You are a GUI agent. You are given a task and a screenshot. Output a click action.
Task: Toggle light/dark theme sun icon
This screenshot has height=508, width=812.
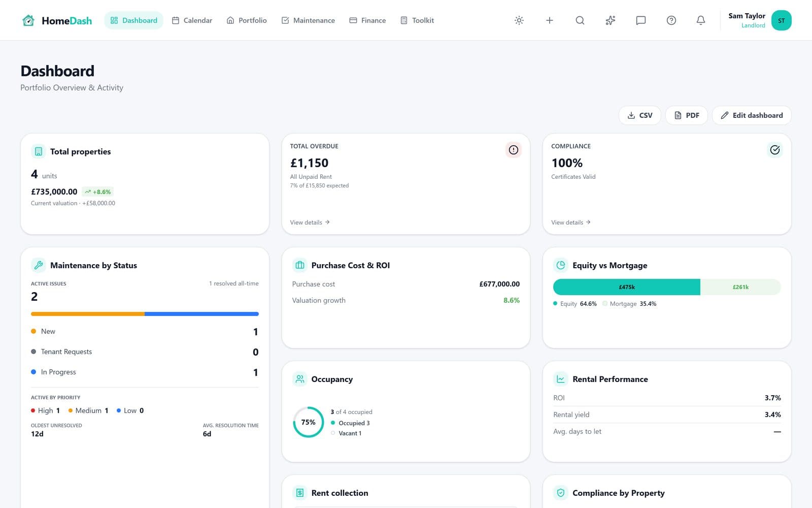pyautogui.click(x=519, y=20)
